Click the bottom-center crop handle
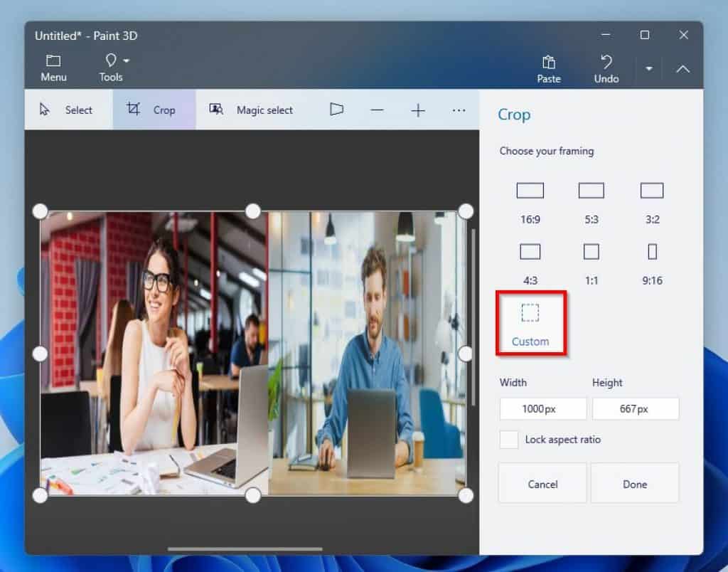This screenshot has width=728, height=572. point(252,495)
